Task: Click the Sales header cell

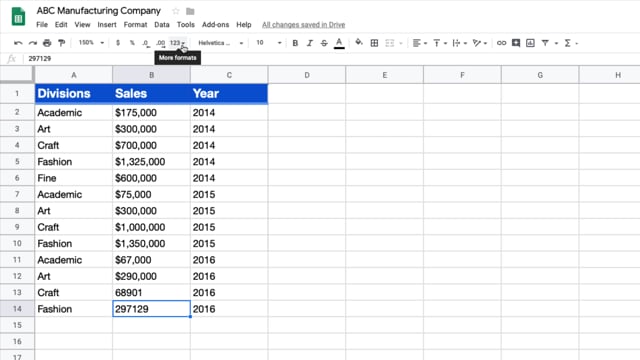Action: coord(151,93)
